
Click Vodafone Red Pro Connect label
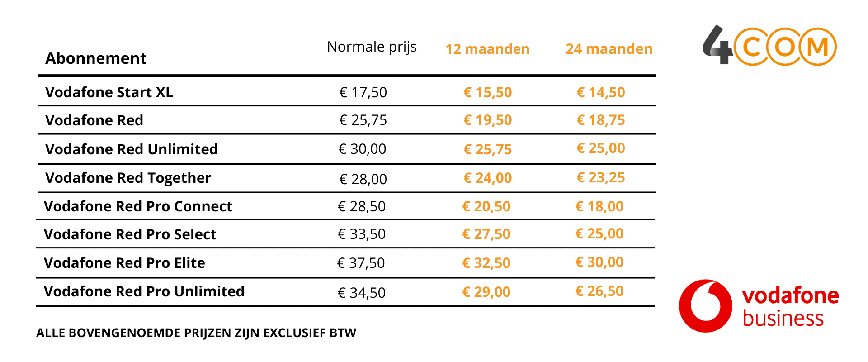coord(138,206)
